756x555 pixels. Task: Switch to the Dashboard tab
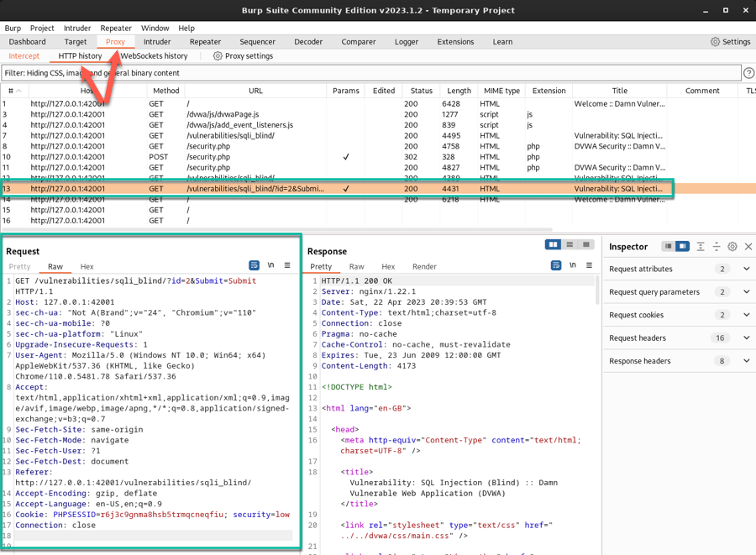[x=27, y=42]
